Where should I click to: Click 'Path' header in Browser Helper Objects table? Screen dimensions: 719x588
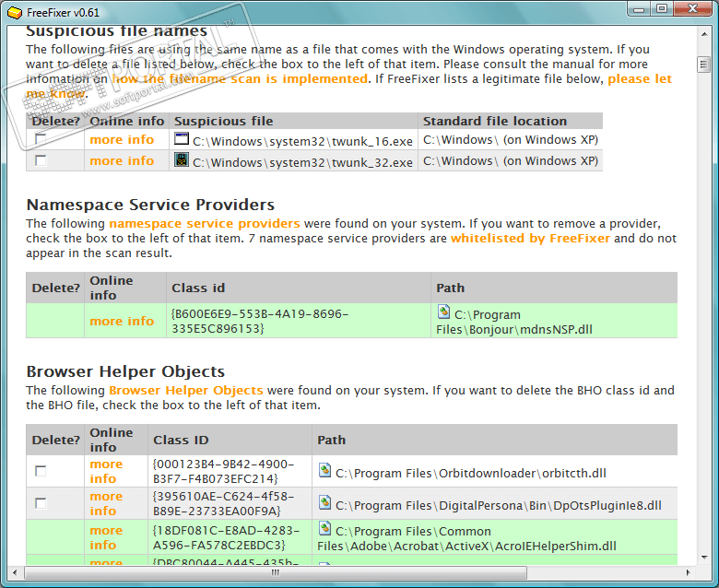pos(332,440)
